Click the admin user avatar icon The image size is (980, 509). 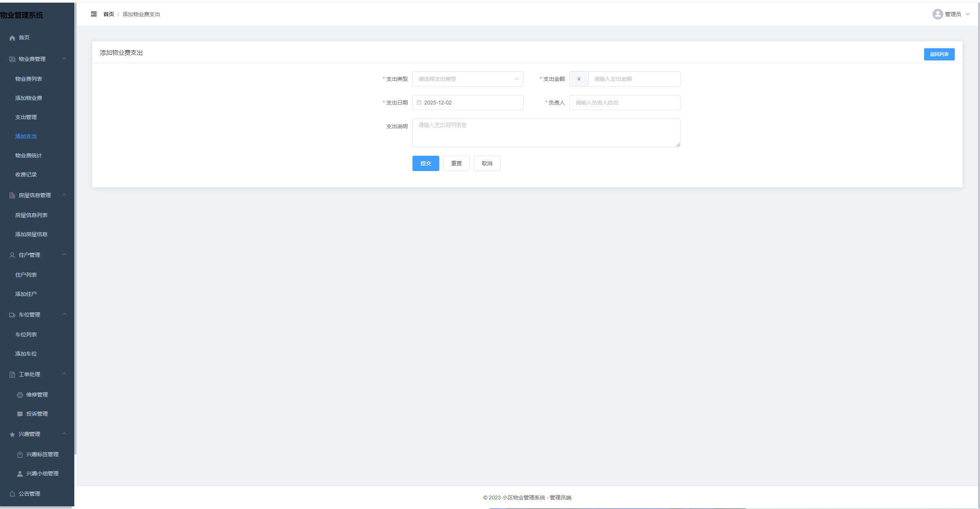(x=937, y=14)
